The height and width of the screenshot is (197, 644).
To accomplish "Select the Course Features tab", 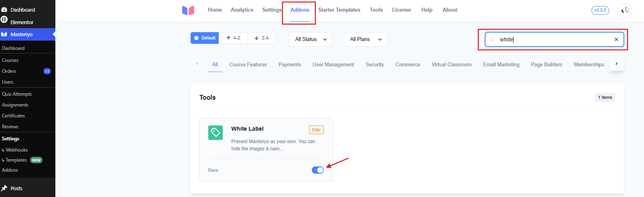I will pos(248,65).
